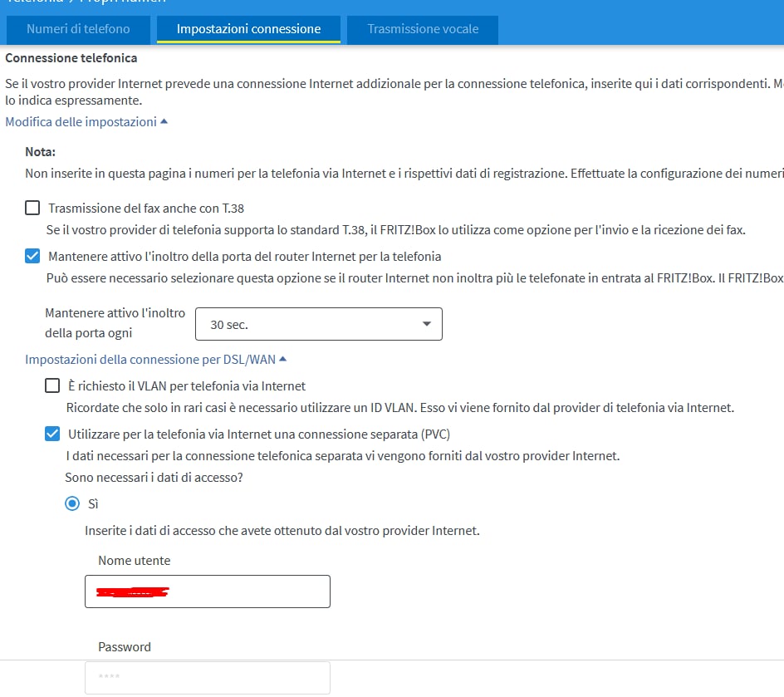Check È richiesto il VLAN per telefonia
The height and width of the screenshot is (697, 784).
tap(52, 385)
